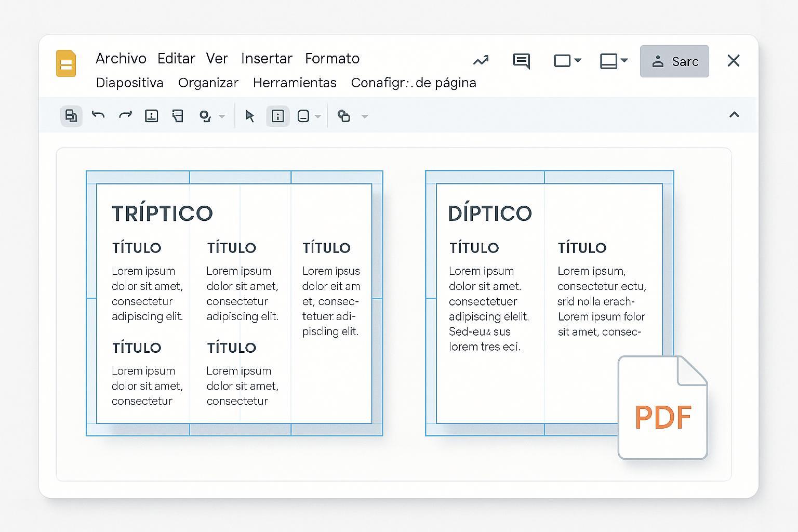Screen dimensions: 798x532
Task: Open the comments speech-bubble icon
Action: pyautogui.click(x=521, y=61)
